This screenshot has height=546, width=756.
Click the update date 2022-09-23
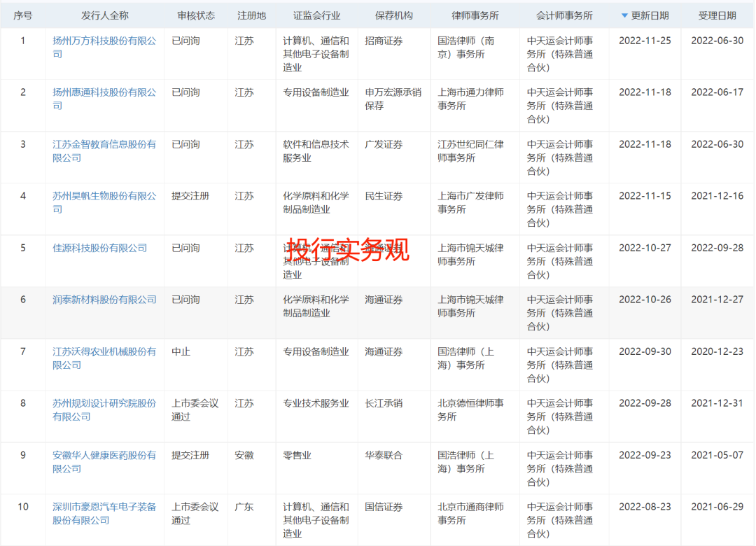click(x=645, y=455)
